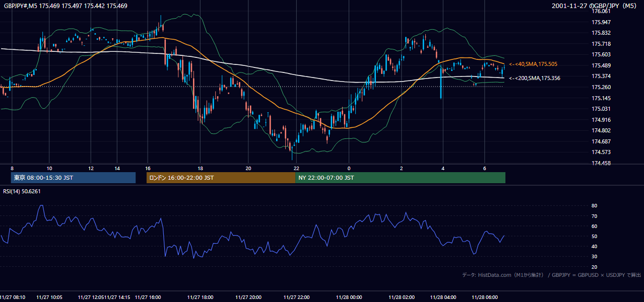Click price axis value 175.489
Screen dimensions: 644x302
[601, 65]
